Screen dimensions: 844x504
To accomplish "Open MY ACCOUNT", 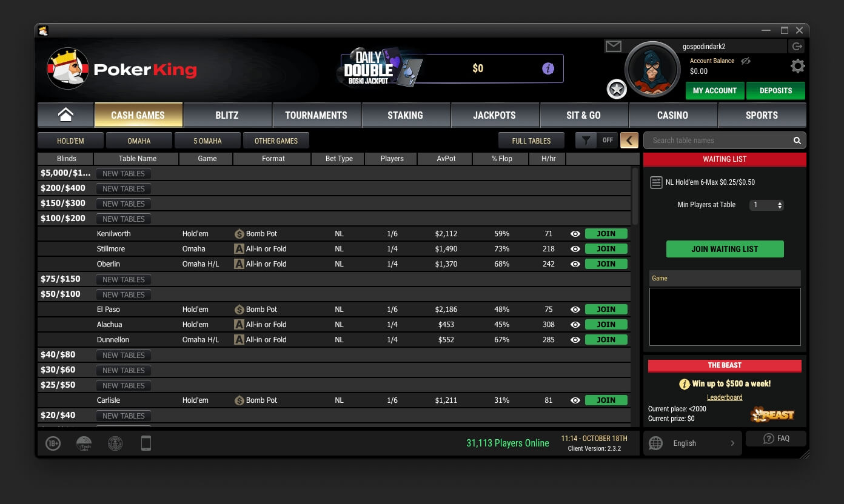I will pyautogui.click(x=715, y=91).
